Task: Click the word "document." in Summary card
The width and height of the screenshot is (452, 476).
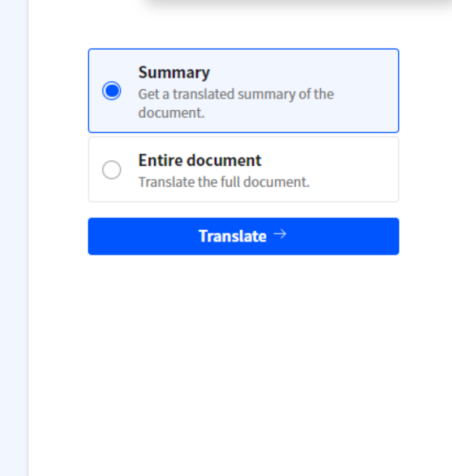Action: tap(171, 112)
